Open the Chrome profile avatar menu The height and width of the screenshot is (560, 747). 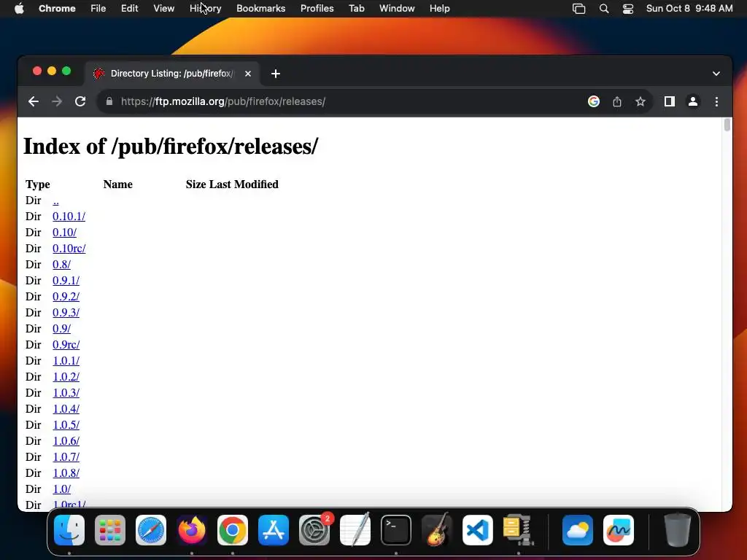coord(693,101)
